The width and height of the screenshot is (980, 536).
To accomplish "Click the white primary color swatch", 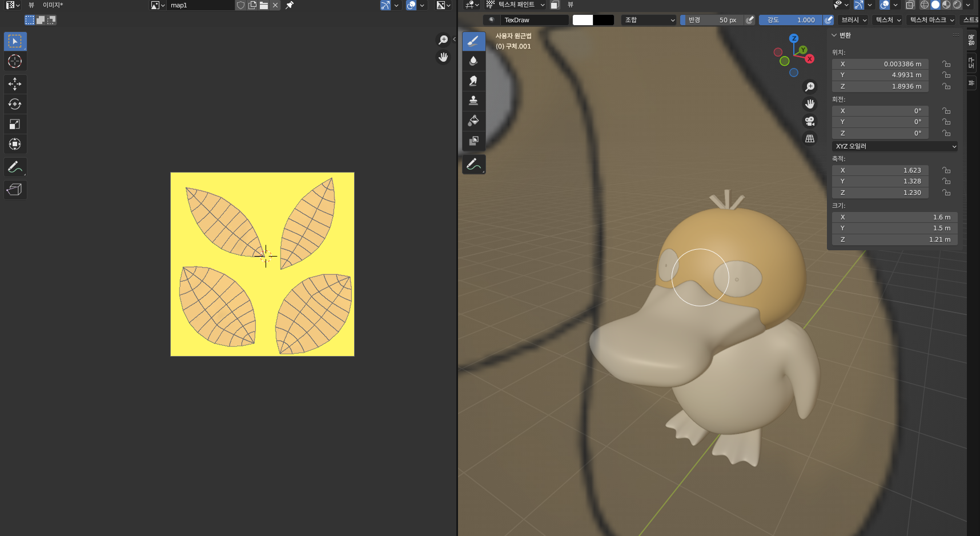I will pos(583,20).
